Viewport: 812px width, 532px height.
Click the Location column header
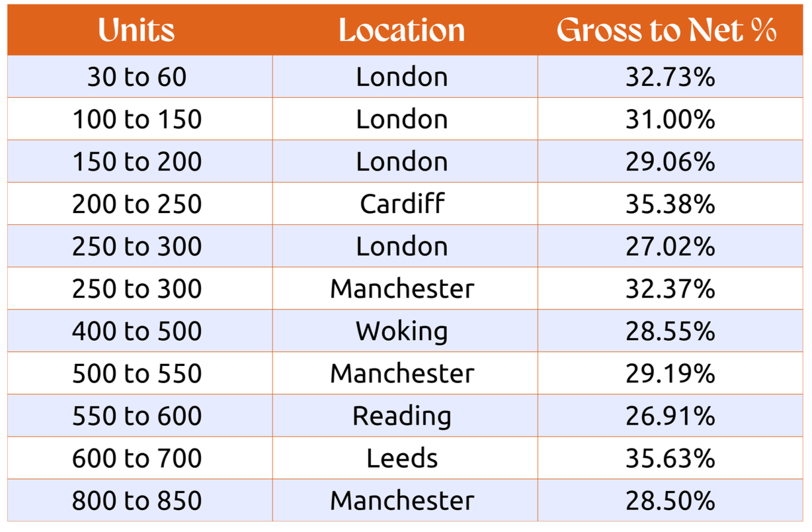[x=402, y=30]
